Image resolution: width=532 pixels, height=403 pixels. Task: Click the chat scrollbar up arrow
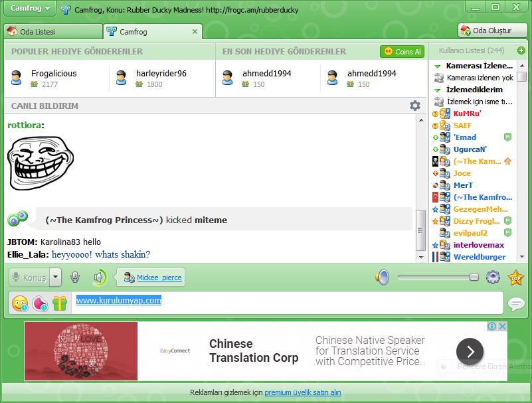[420, 120]
